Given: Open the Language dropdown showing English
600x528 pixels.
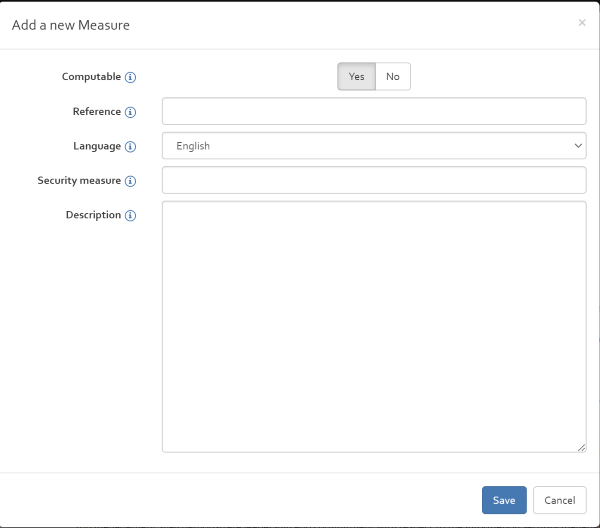Looking at the screenshot, I should click(x=374, y=146).
